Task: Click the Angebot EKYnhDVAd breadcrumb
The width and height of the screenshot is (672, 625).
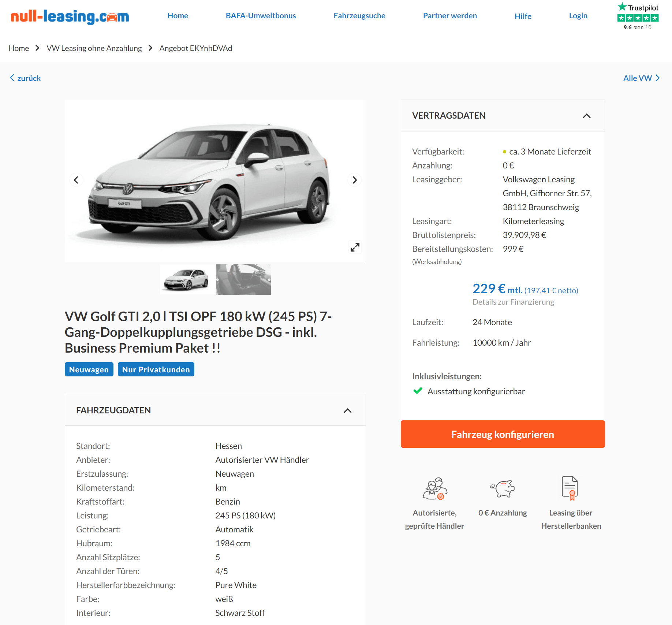Action: pos(196,48)
